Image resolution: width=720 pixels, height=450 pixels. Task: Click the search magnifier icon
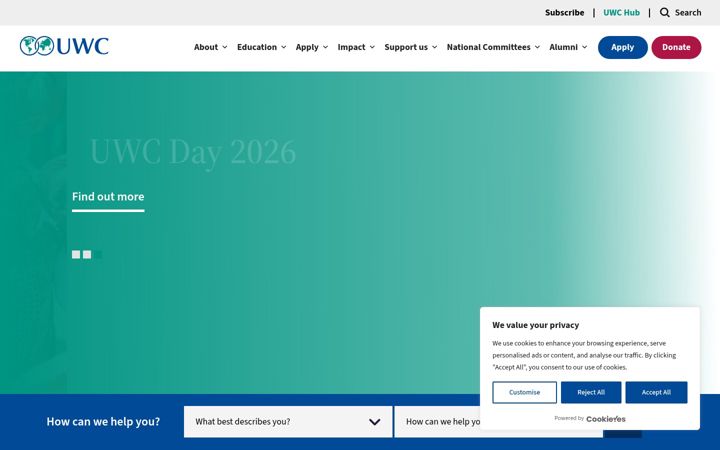(664, 12)
